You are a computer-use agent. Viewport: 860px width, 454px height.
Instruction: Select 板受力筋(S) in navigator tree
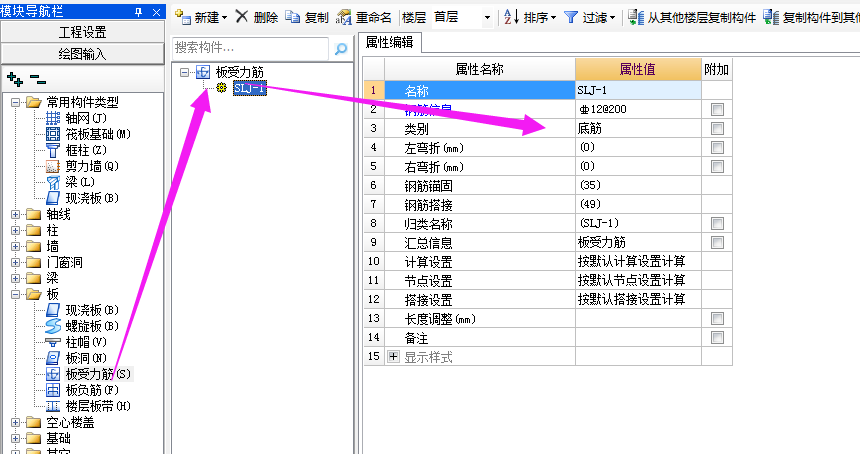tap(98, 374)
